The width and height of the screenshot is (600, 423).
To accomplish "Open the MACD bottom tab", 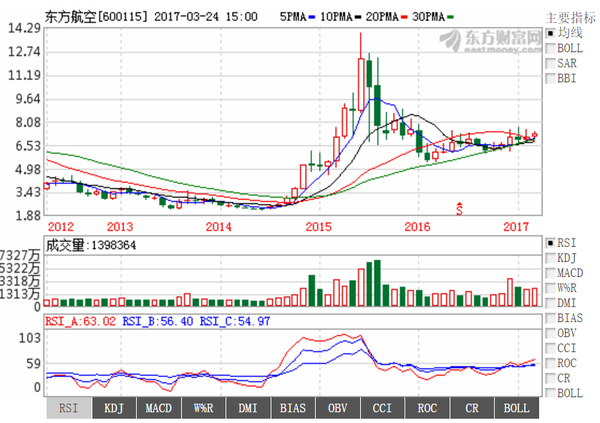I will tap(159, 408).
